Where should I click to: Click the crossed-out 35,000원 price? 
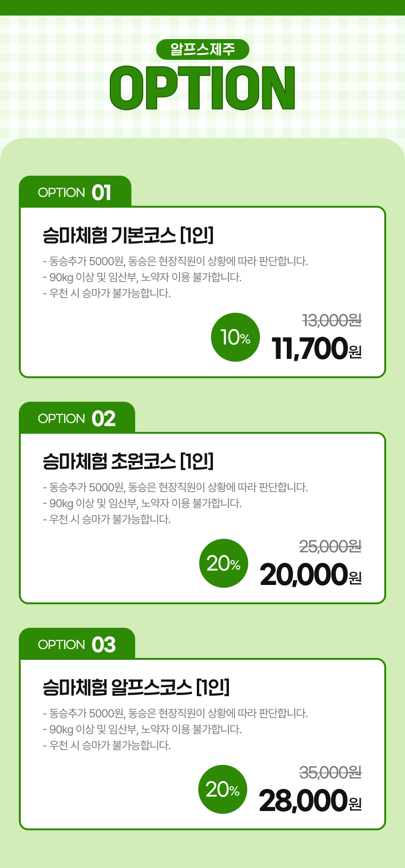(331, 772)
